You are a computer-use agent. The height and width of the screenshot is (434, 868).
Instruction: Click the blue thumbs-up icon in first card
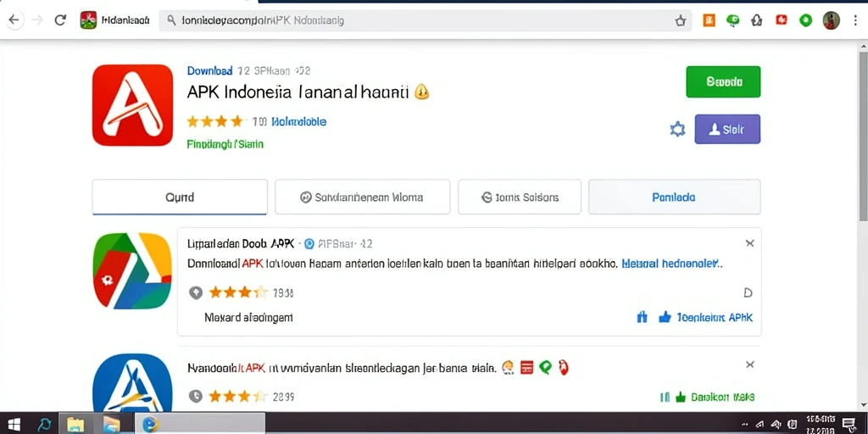click(665, 317)
